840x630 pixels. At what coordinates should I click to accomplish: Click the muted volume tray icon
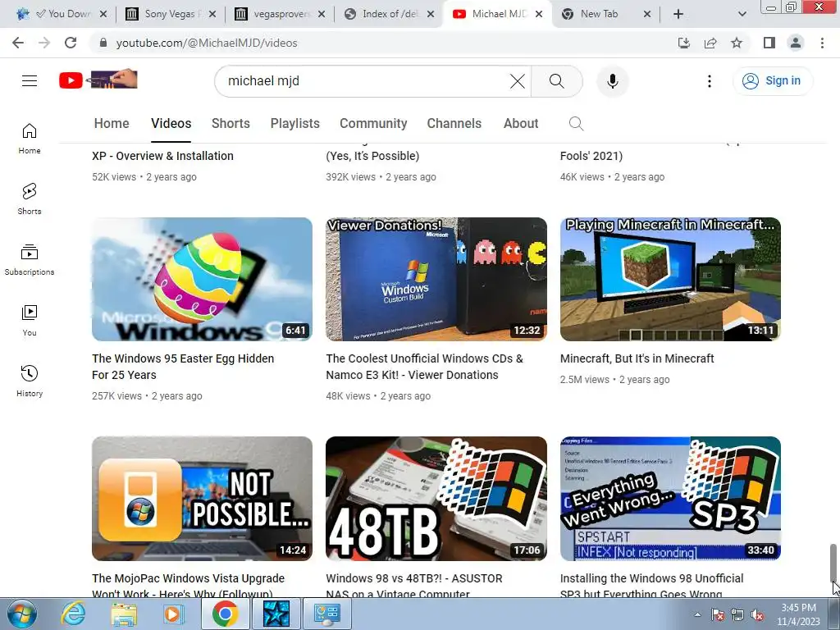pyautogui.click(x=757, y=614)
